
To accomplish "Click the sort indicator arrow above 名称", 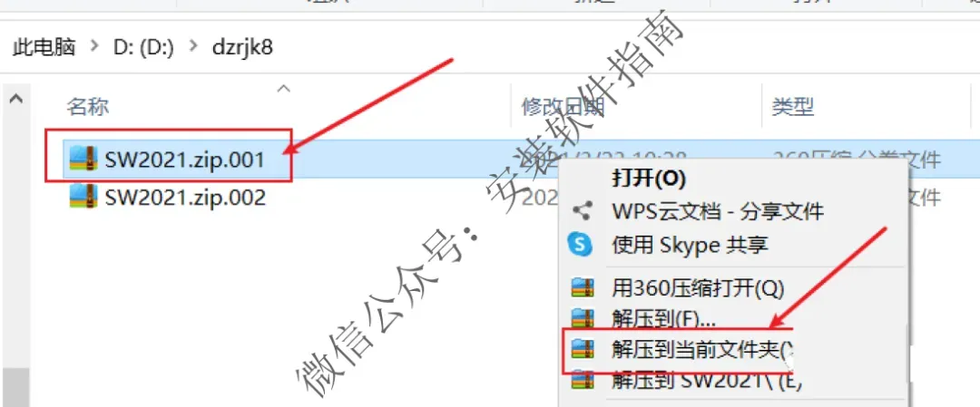I will [x=284, y=89].
